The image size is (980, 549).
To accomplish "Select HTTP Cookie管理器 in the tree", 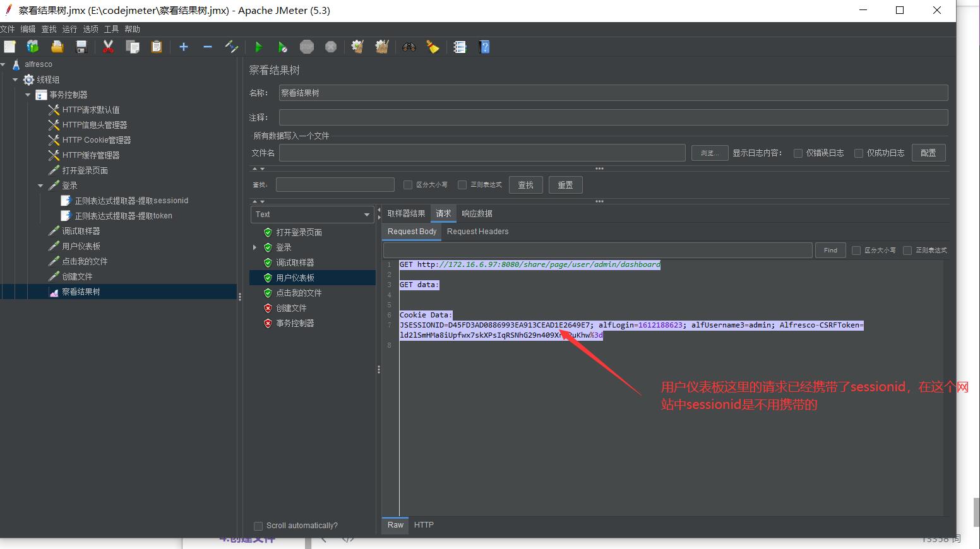I will click(96, 140).
